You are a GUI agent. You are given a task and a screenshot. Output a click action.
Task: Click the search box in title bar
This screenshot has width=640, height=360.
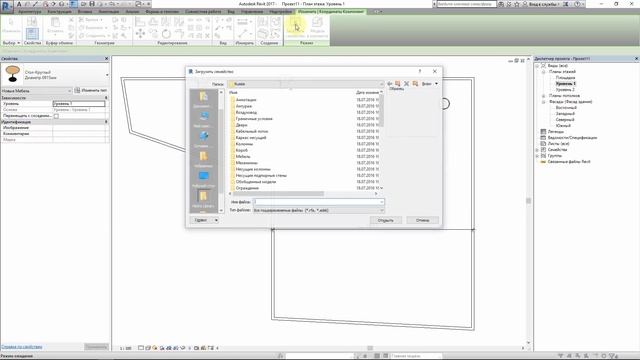pyautogui.click(x=466, y=4)
